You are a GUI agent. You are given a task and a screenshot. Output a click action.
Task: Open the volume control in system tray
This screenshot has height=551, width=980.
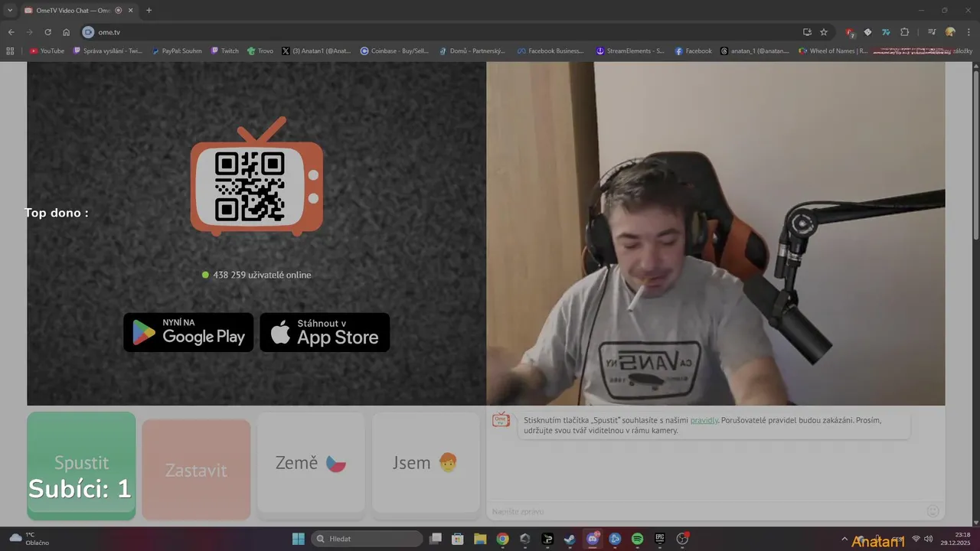(928, 539)
